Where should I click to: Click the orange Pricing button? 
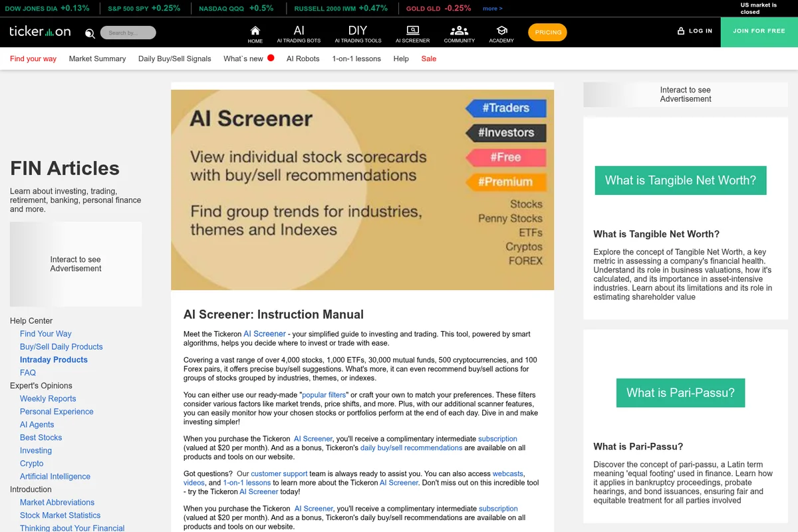pos(547,32)
